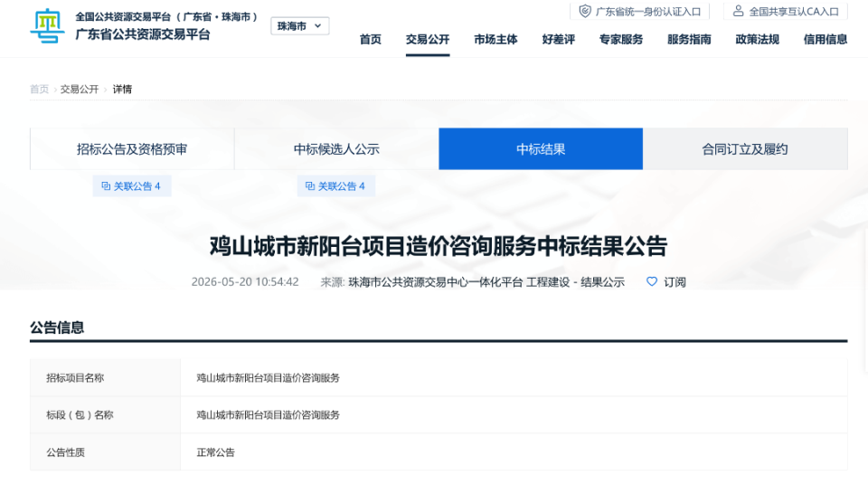Screen dimensions: 868x494
Task: Click source text 珠海市公共资源交易中心一体化平台
Action: coord(436,282)
